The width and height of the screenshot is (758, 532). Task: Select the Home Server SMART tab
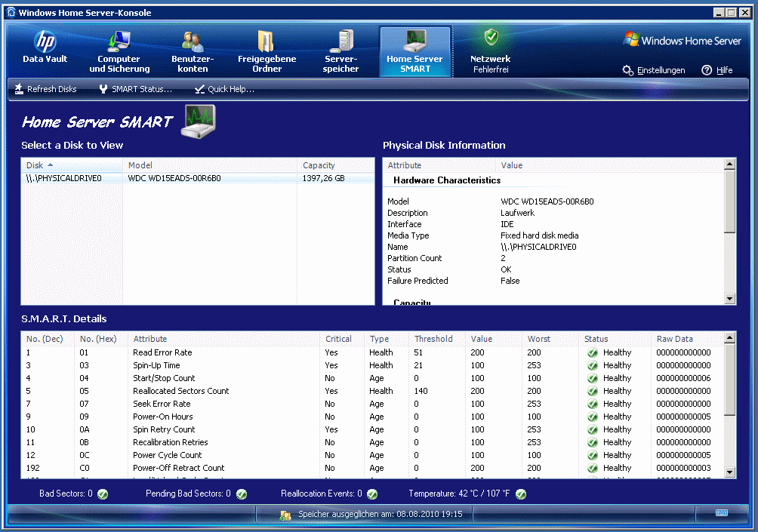pos(415,51)
